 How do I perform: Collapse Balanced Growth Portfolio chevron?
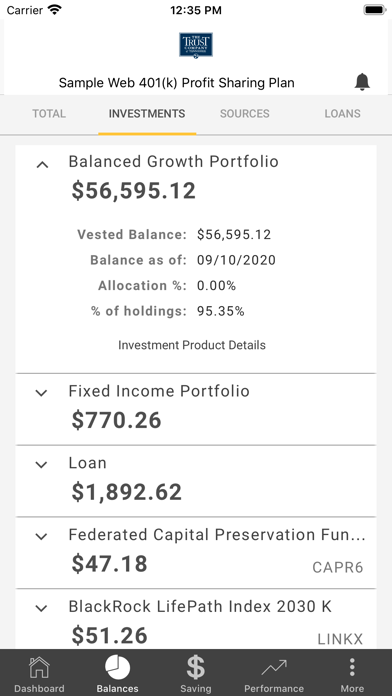coord(42,165)
